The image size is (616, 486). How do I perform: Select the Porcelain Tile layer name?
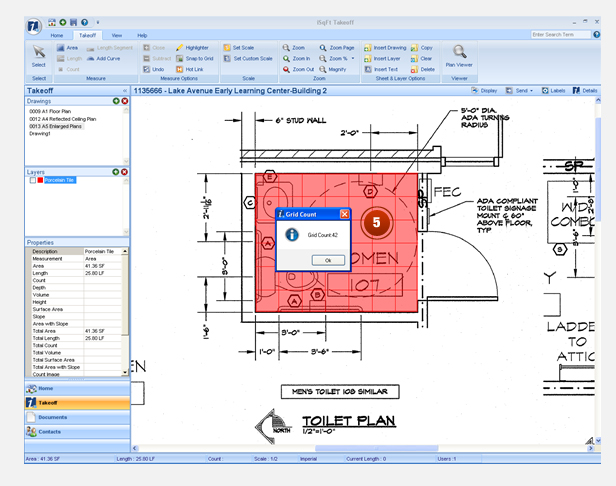click(x=60, y=180)
